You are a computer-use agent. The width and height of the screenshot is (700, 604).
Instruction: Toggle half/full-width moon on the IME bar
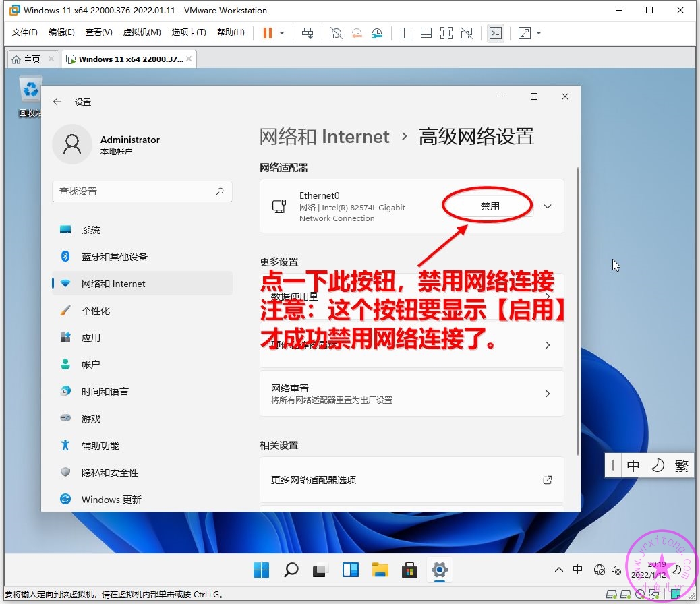click(658, 466)
